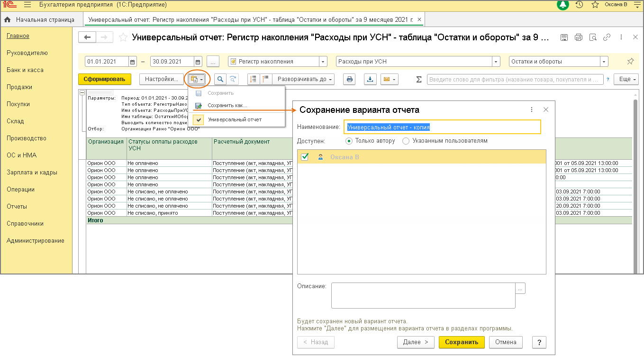644x356 pixels.
Task: Click dialog help question button
Action: tap(539, 342)
